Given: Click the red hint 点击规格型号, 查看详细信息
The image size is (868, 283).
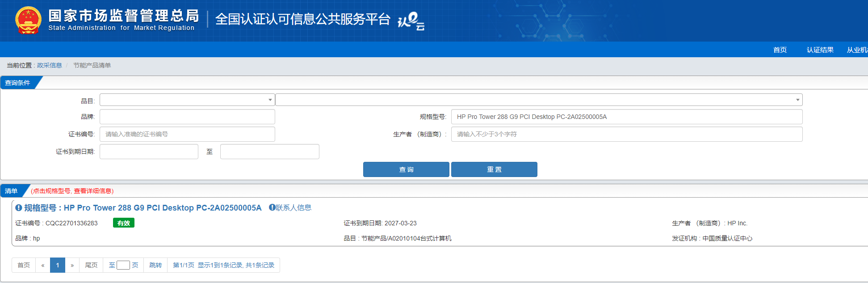Looking at the screenshot, I should click(x=72, y=191).
